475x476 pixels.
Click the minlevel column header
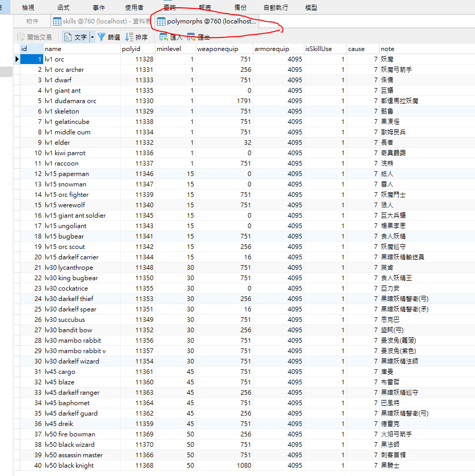(x=175, y=49)
